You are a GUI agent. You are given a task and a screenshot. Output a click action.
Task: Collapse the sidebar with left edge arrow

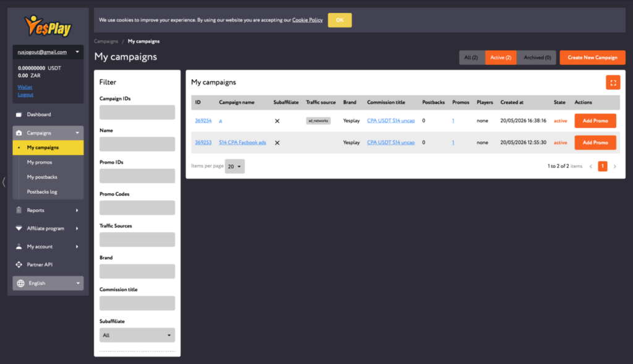click(x=4, y=182)
